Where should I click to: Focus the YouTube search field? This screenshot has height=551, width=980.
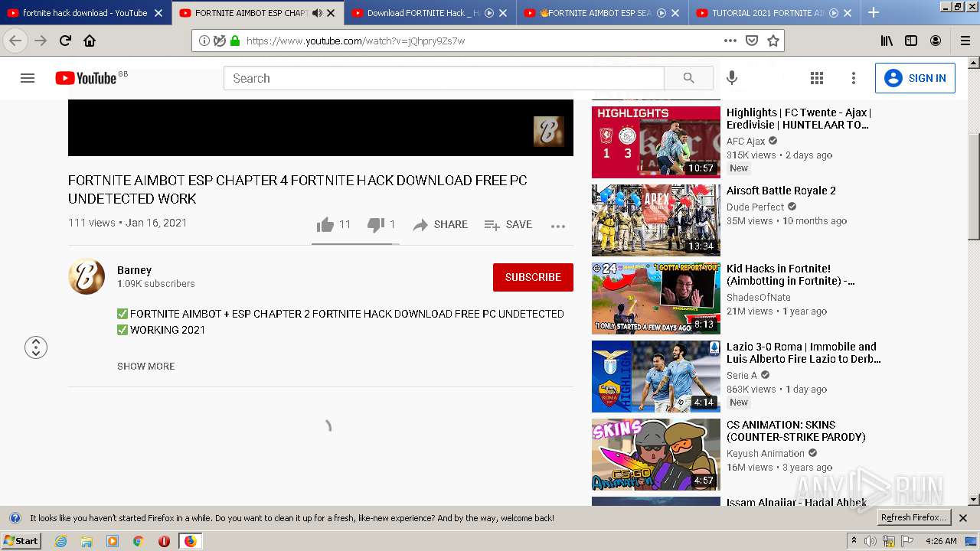coord(444,78)
